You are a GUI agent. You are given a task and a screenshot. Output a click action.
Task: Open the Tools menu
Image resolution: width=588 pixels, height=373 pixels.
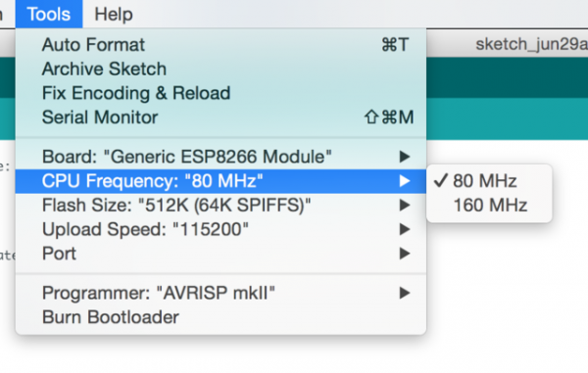(x=49, y=15)
